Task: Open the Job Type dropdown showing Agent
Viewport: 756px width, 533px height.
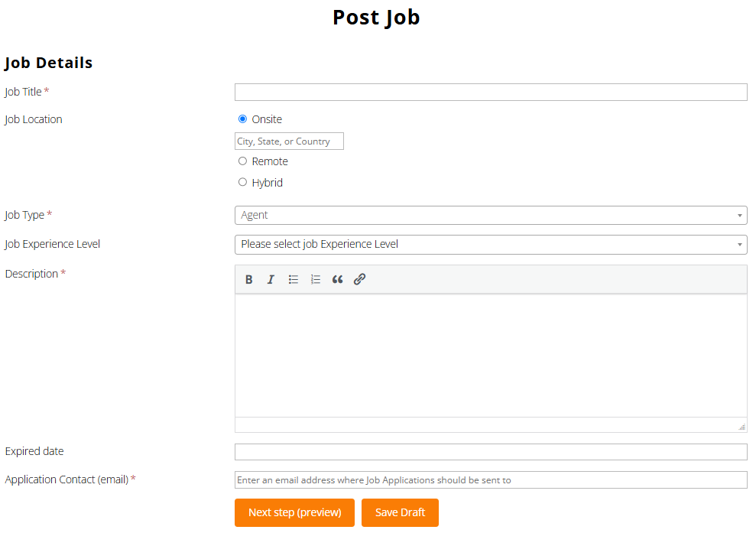Action: [491, 215]
